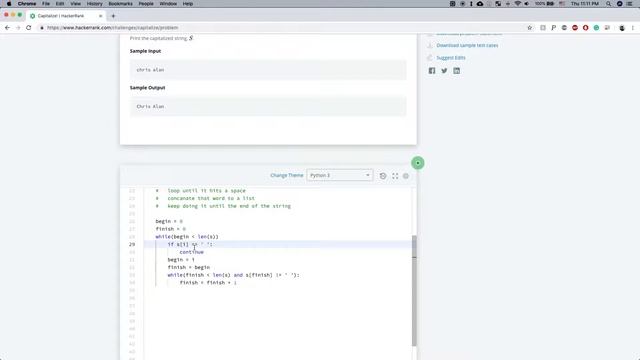Screen dimensions: 640x360
Task: Open History menu
Action: (x=94, y=4)
